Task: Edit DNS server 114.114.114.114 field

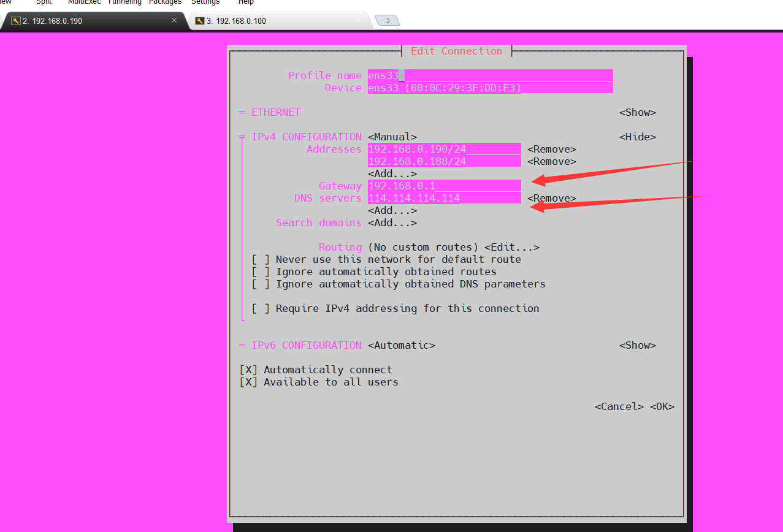Action: 445,198
